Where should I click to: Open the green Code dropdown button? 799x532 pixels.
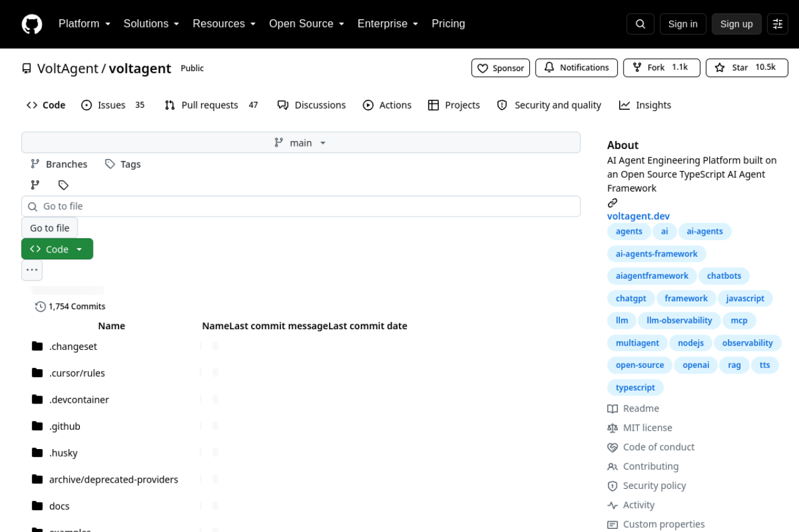(x=57, y=249)
